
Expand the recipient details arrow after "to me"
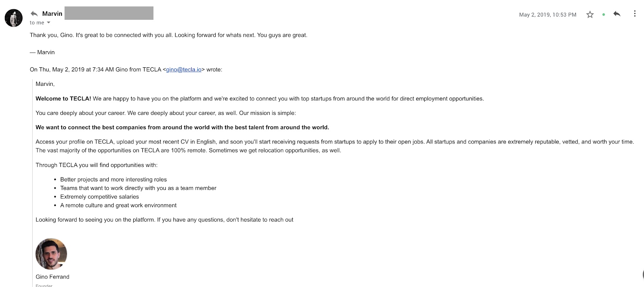point(49,23)
